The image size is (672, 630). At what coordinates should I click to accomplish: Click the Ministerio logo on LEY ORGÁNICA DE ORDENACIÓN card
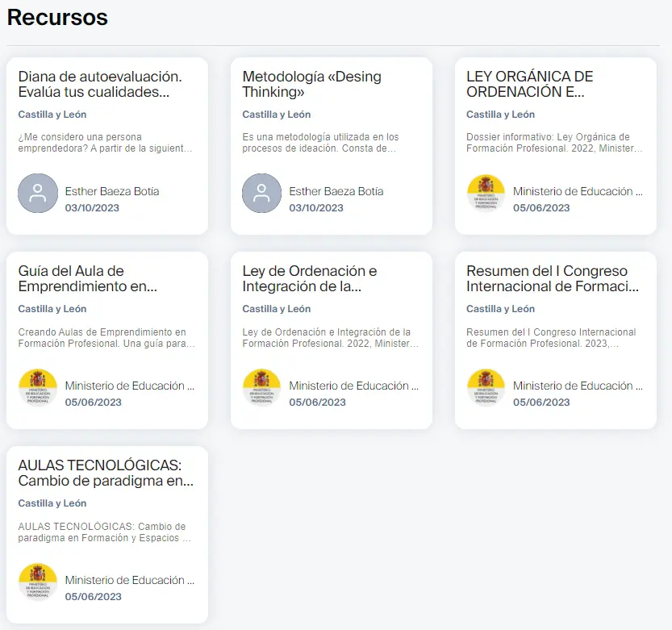pyautogui.click(x=486, y=194)
